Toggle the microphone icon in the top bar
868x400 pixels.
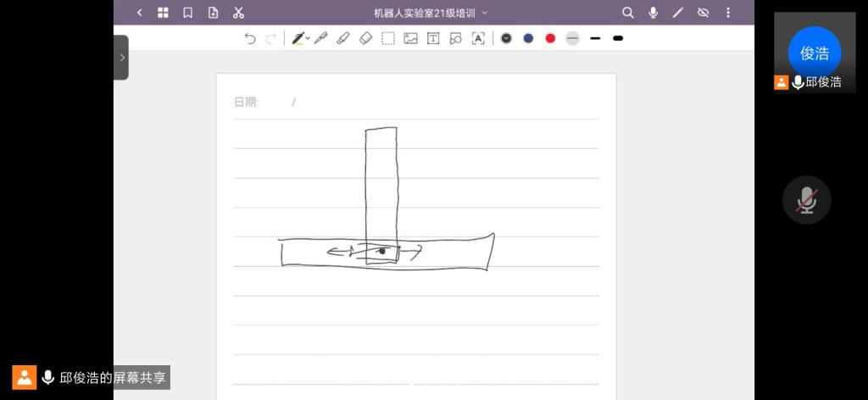pyautogui.click(x=653, y=13)
